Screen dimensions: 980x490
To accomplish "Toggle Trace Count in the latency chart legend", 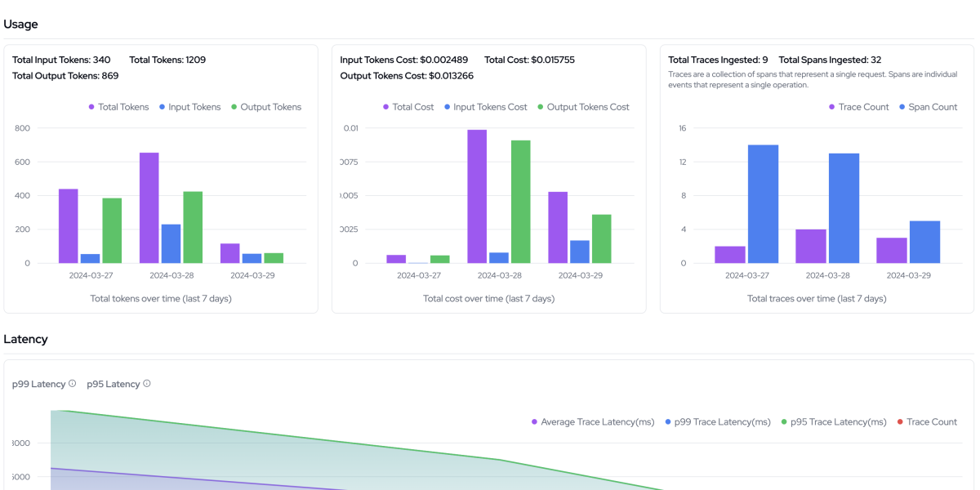I will (x=927, y=422).
